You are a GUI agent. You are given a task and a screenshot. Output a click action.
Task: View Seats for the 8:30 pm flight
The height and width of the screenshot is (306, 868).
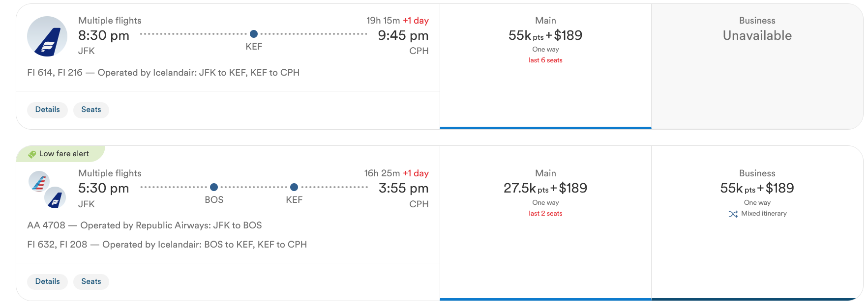point(91,110)
